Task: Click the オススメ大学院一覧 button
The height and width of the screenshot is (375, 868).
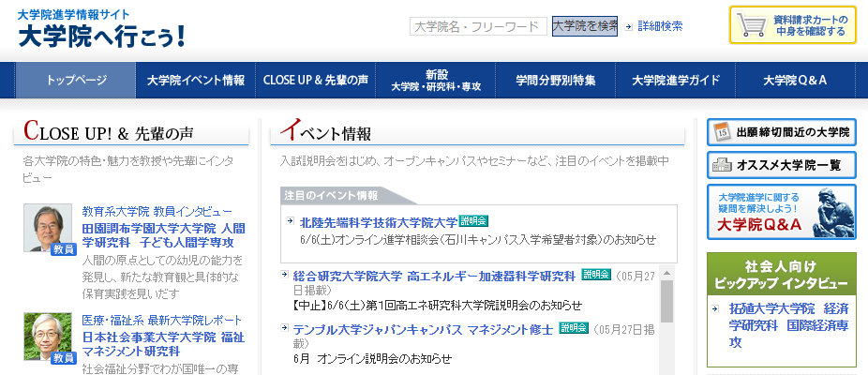Action: [781, 165]
